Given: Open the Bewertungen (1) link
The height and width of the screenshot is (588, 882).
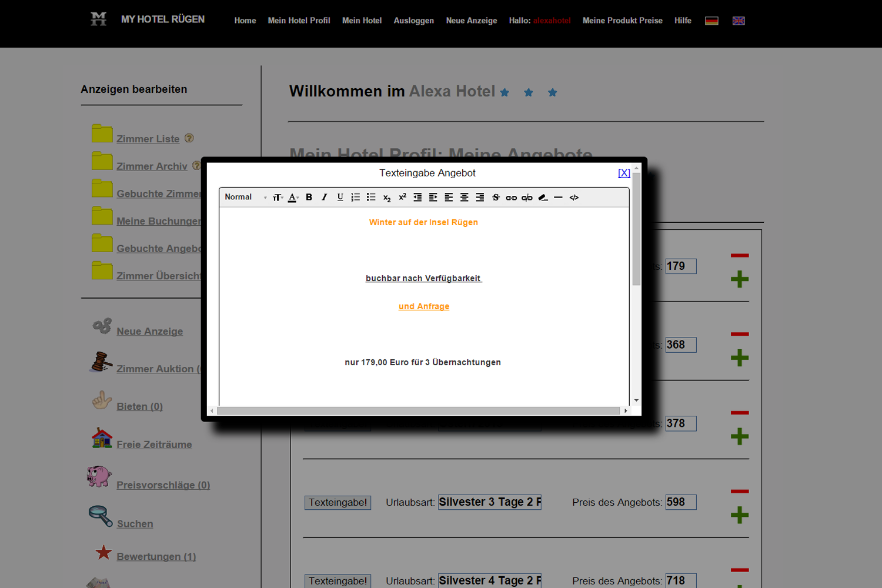Looking at the screenshot, I should tap(156, 556).
